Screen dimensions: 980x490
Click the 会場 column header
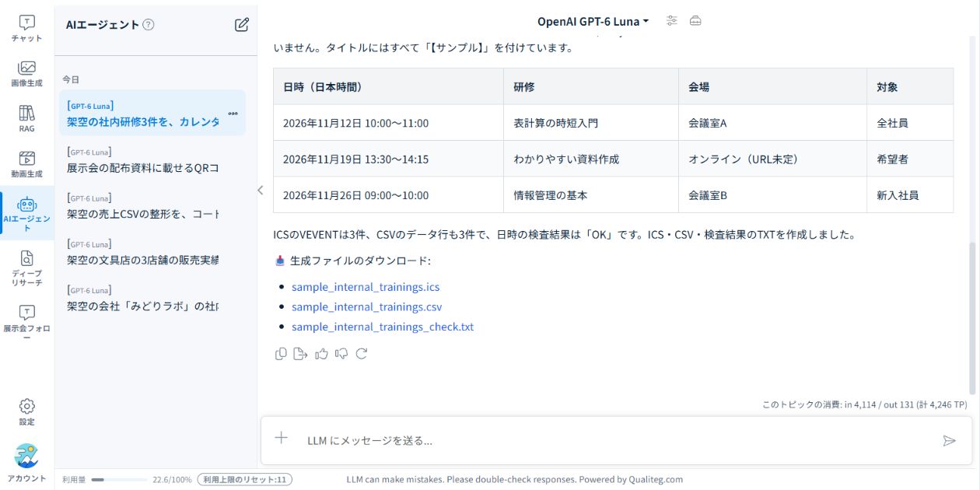tap(772, 86)
